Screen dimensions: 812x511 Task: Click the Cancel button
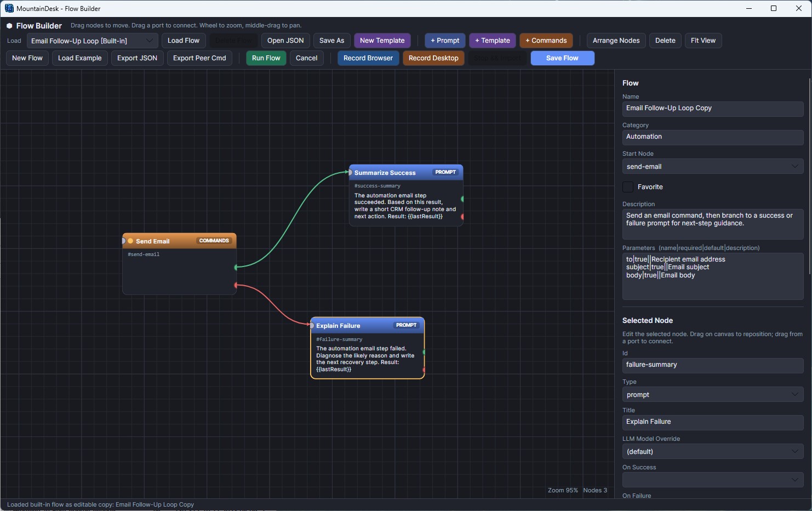coord(306,58)
